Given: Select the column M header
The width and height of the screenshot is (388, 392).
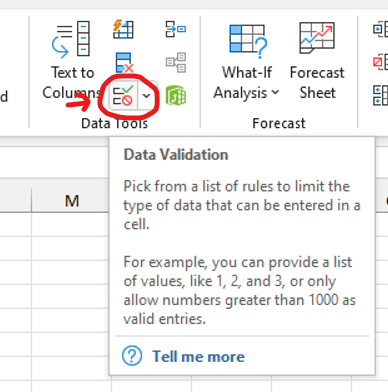Looking at the screenshot, I should pyautogui.click(x=71, y=201).
